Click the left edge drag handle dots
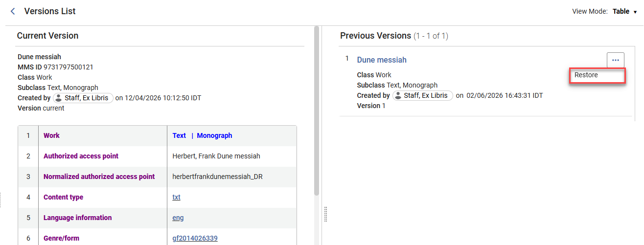 (1, 200)
